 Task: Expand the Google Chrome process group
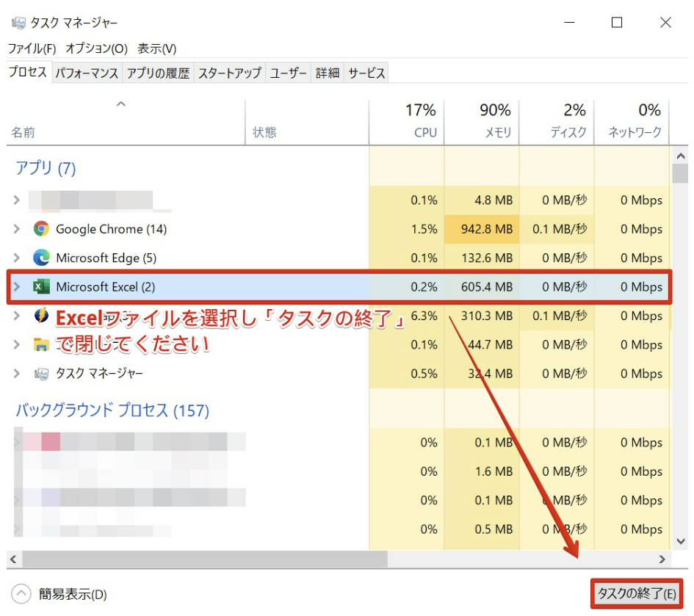(x=17, y=229)
